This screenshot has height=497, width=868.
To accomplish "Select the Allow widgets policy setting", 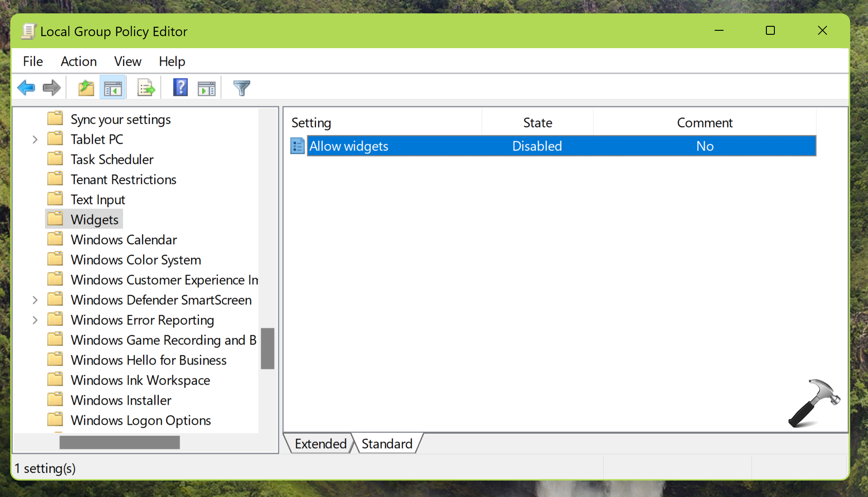I will click(349, 146).
